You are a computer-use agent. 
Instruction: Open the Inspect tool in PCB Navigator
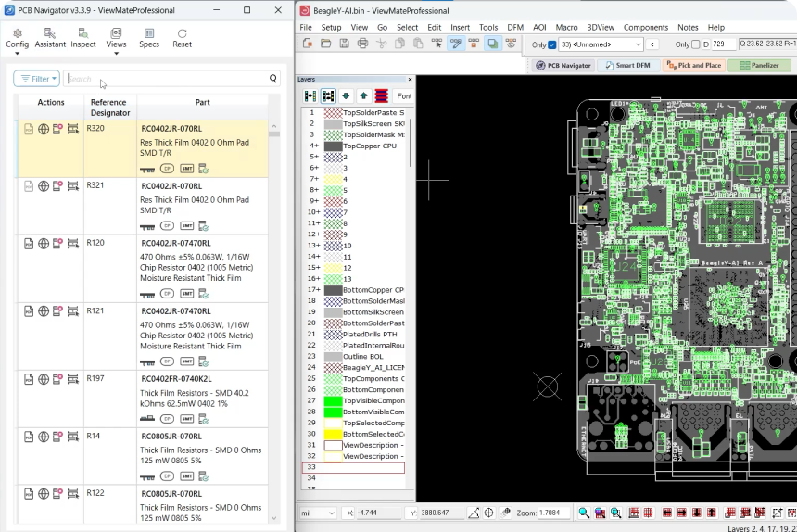click(x=83, y=39)
